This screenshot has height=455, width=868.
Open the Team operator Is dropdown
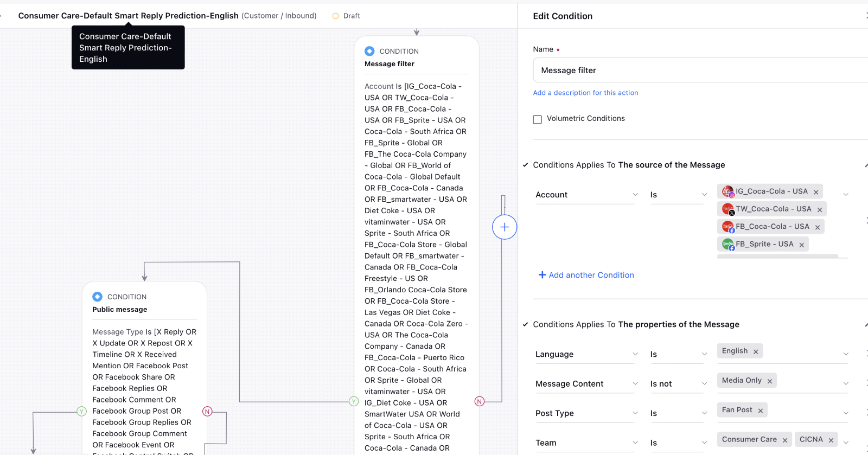678,443
